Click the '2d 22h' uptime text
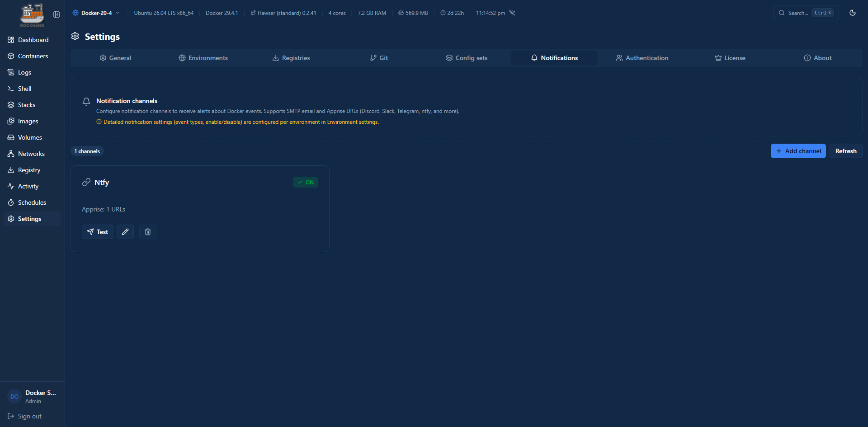This screenshot has width=868, height=427. click(x=455, y=13)
